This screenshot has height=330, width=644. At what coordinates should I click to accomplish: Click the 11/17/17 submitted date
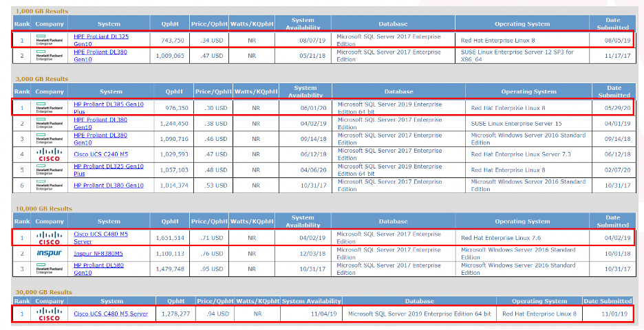click(618, 56)
